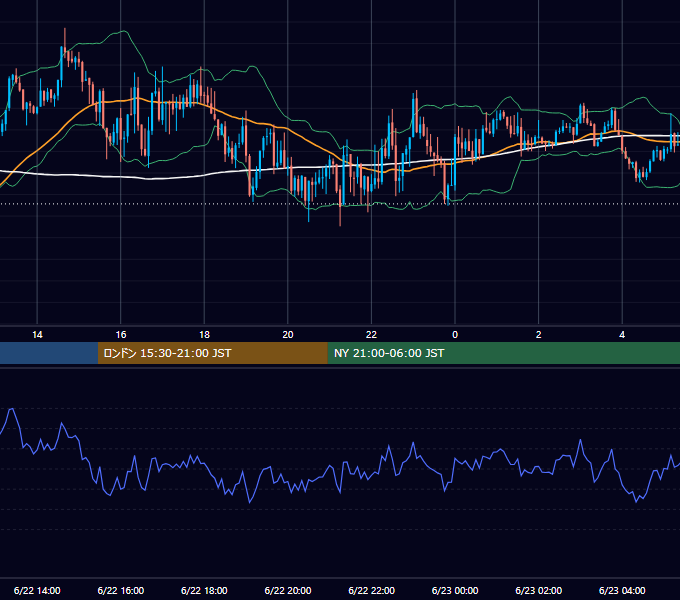
Task: Click the 6/22 20:00 date label
Action: pos(288,590)
